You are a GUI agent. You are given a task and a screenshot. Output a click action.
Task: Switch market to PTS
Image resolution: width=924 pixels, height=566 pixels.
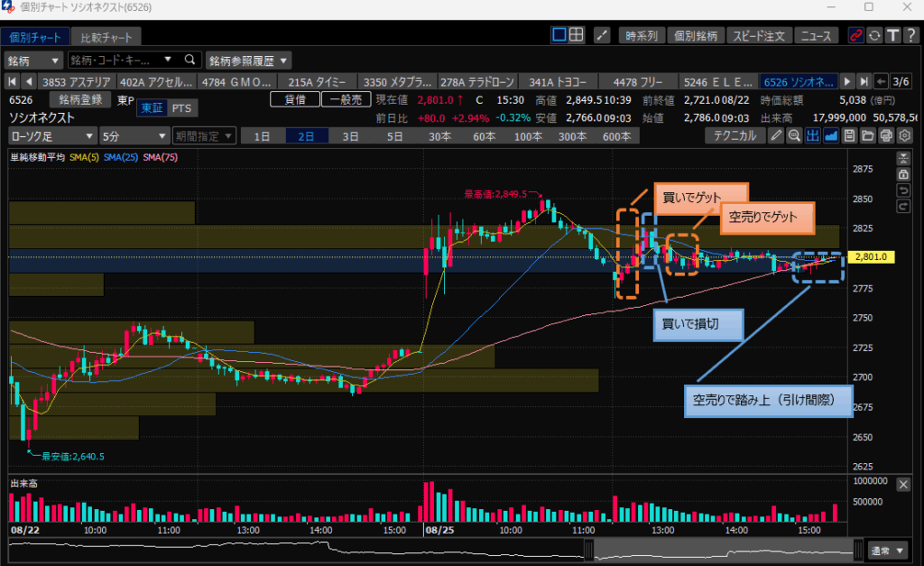tap(181, 108)
